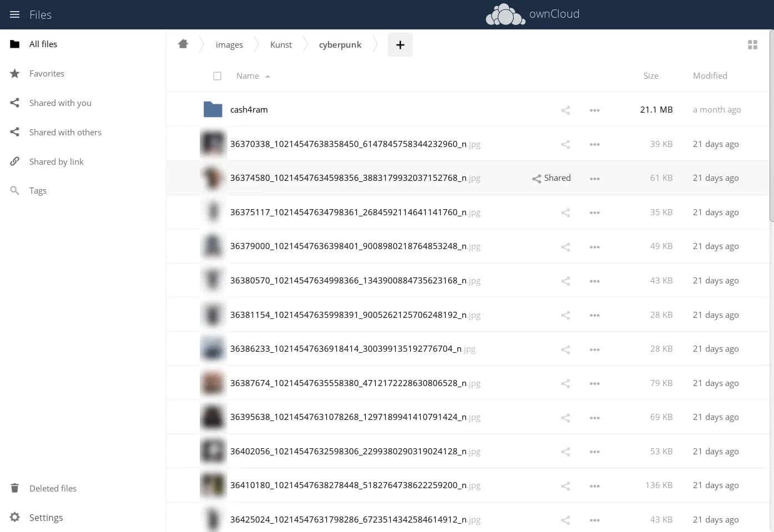Go to the home folder icon
The image size is (774, 532).
(183, 44)
